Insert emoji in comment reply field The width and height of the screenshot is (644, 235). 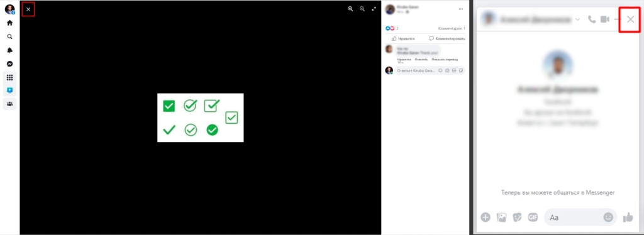pyautogui.click(x=441, y=70)
